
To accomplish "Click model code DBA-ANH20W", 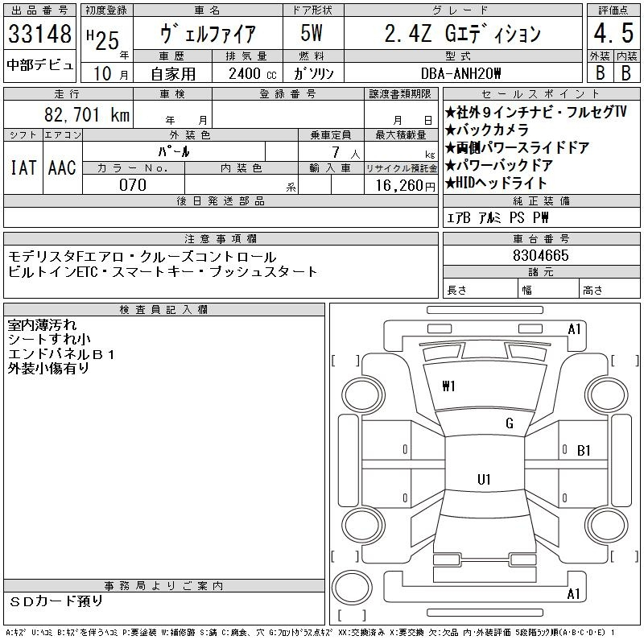I will (x=460, y=73).
